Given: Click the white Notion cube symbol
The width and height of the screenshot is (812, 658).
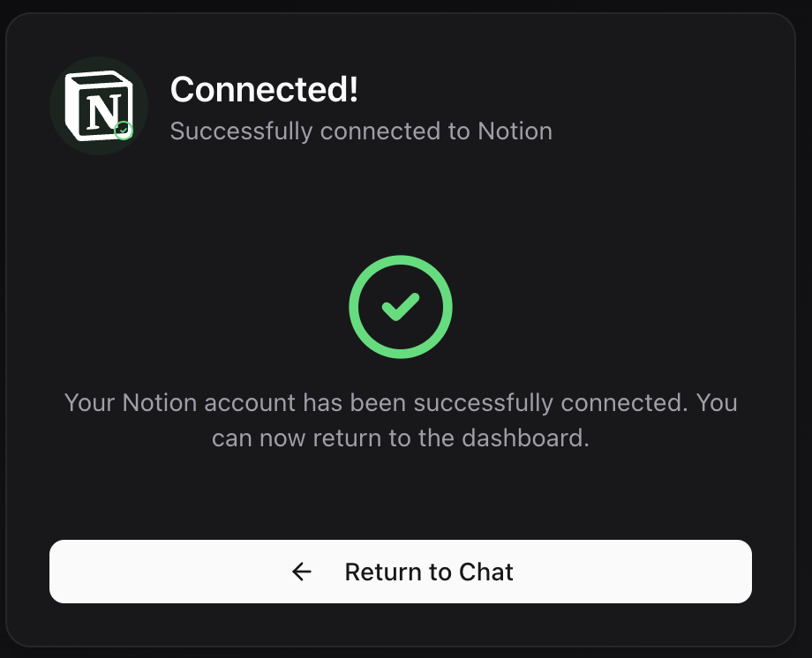Looking at the screenshot, I should click(x=98, y=105).
